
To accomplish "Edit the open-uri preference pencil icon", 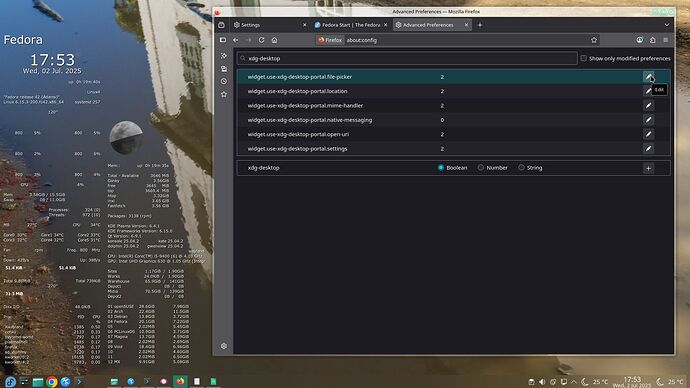I will point(648,134).
